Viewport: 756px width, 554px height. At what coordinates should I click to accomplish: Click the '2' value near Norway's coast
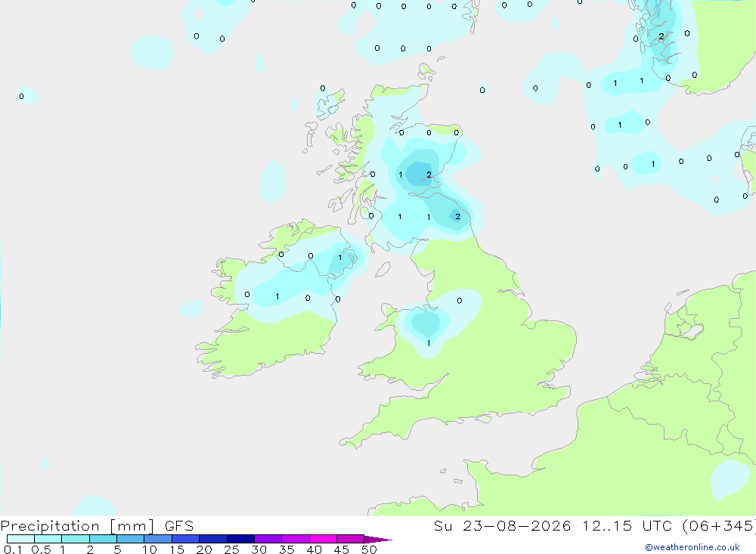click(x=661, y=36)
